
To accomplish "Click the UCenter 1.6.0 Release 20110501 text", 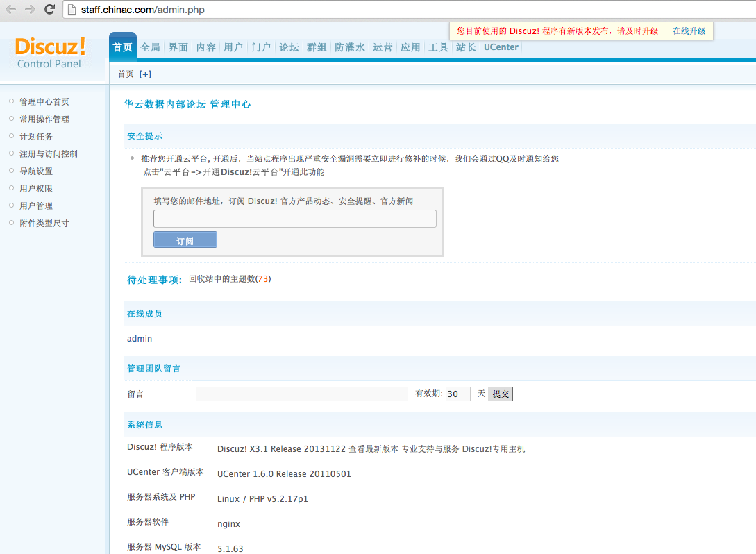I will [x=284, y=474].
